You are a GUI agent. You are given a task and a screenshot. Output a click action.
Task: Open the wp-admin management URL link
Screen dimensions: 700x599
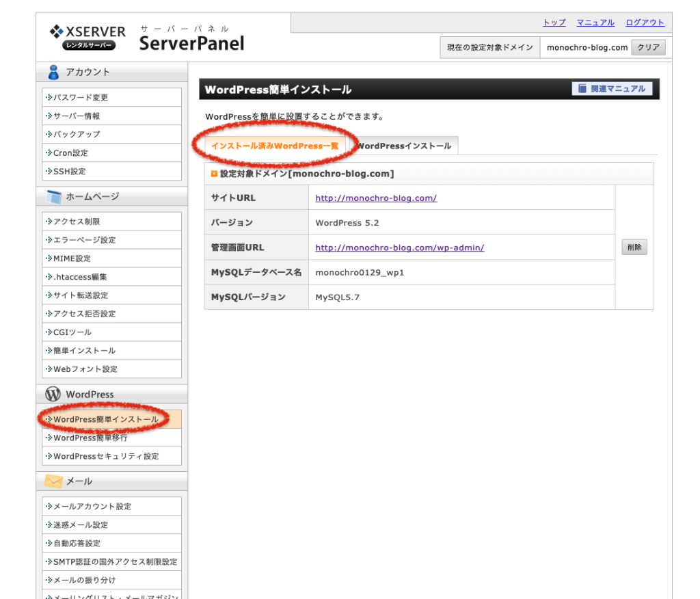(399, 248)
